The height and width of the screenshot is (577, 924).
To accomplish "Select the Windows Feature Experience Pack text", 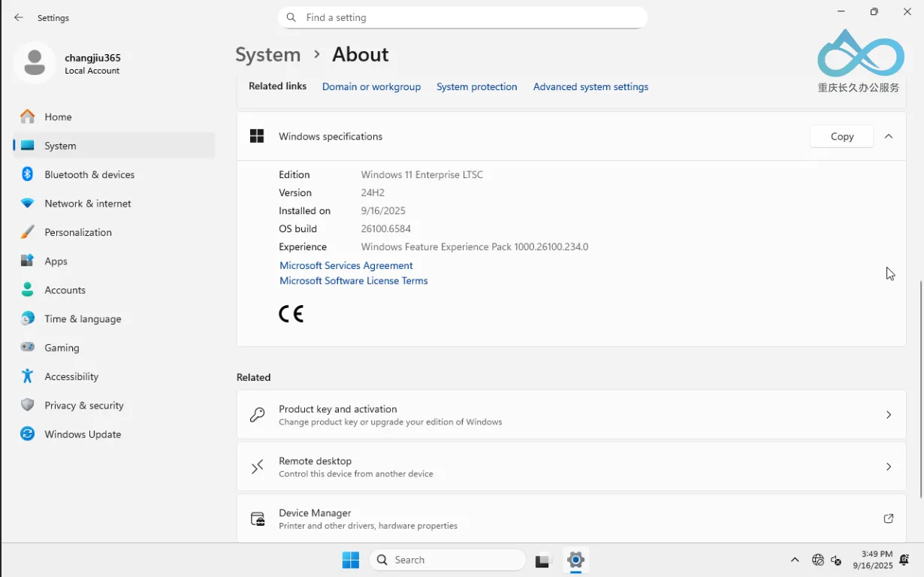I will click(475, 247).
